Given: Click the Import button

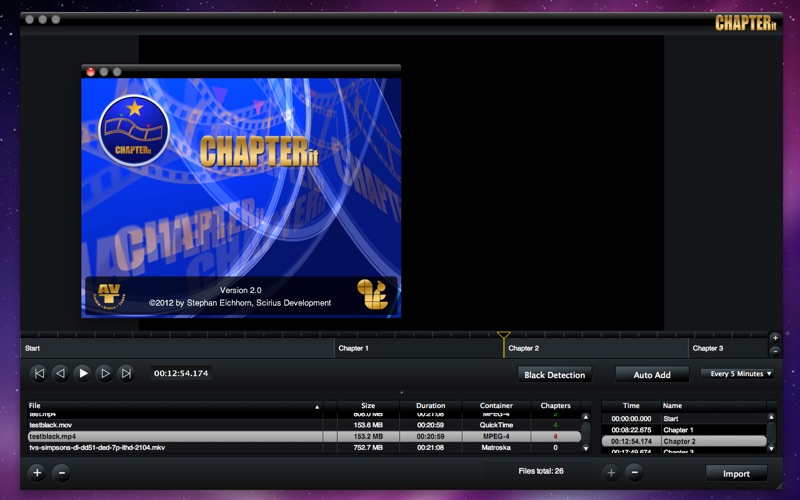Looking at the screenshot, I should click(x=736, y=473).
